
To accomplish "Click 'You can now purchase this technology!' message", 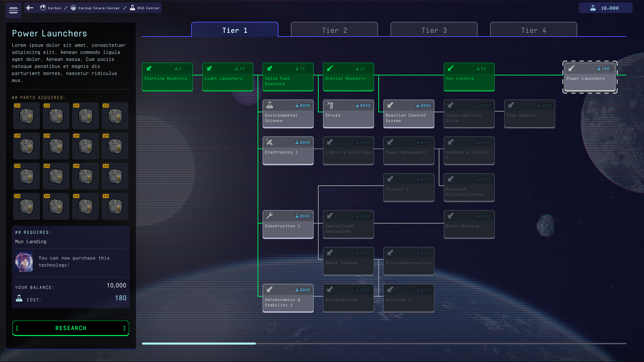I will coord(74,261).
